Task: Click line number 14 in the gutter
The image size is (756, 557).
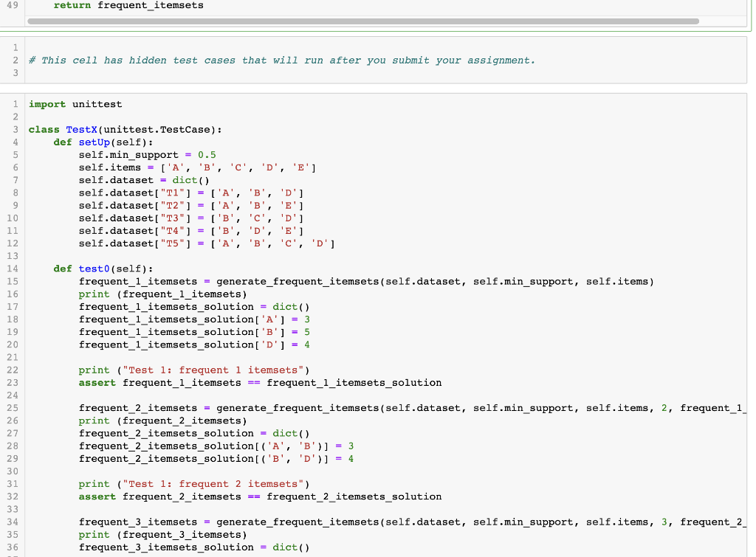Action: point(13,269)
